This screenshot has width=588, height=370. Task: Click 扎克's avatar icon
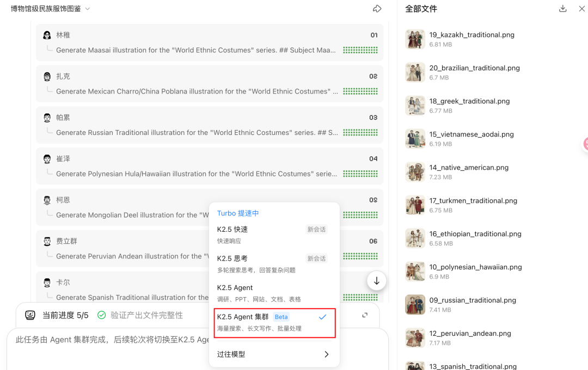click(47, 77)
